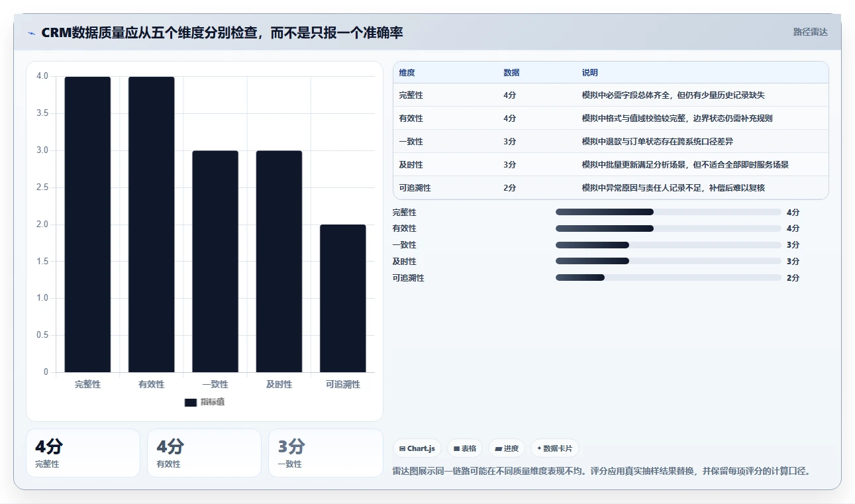The height and width of the screenshot is (504, 855).
Task: Click the 可追溯性 x-axis label
Action: coord(343,384)
